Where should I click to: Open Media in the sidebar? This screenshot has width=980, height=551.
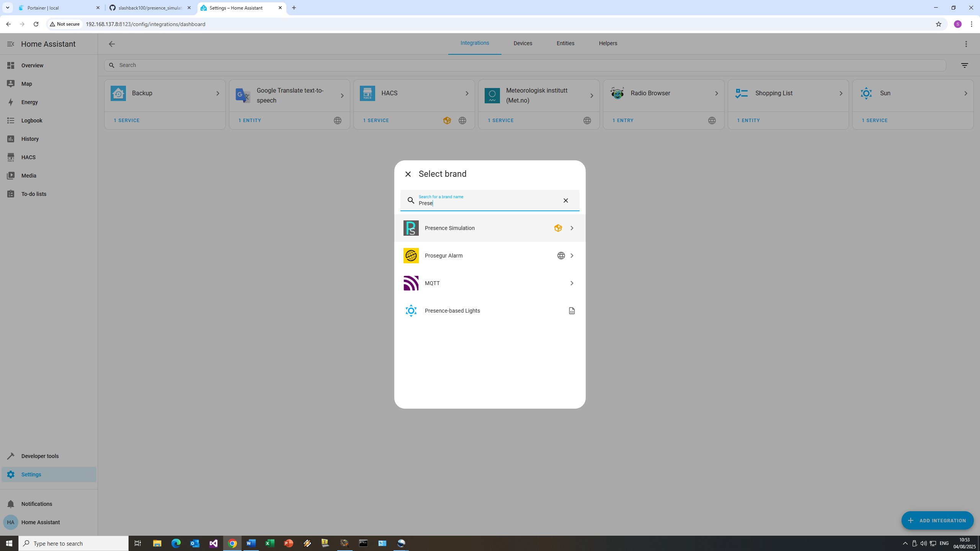[49, 176]
